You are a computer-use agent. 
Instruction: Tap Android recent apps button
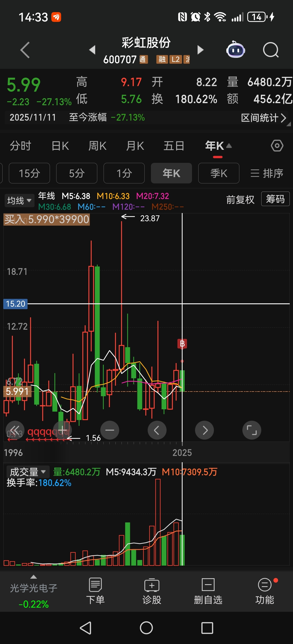click(207, 628)
